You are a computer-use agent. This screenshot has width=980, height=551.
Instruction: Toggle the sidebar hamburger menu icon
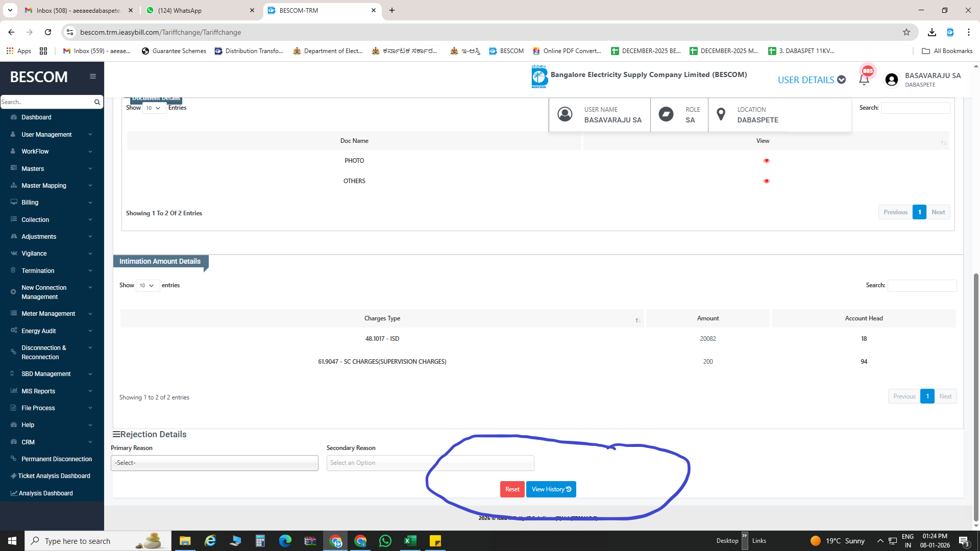click(x=92, y=77)
